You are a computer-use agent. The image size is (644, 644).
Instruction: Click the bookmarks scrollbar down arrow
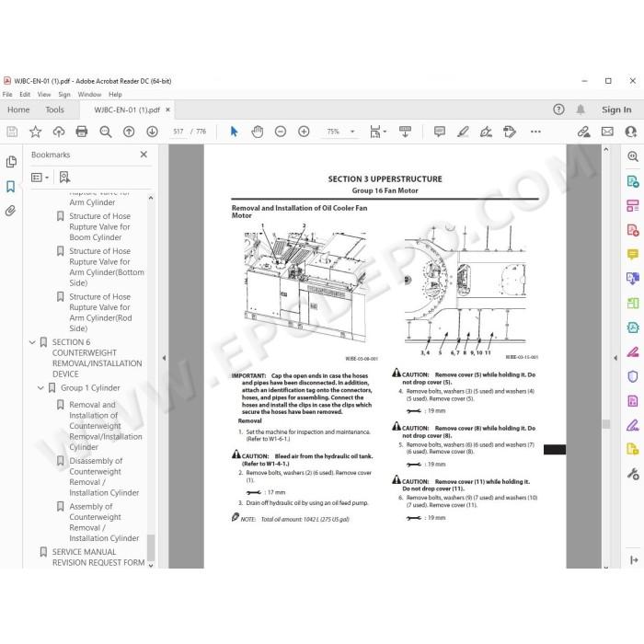(x=151, y=566)
